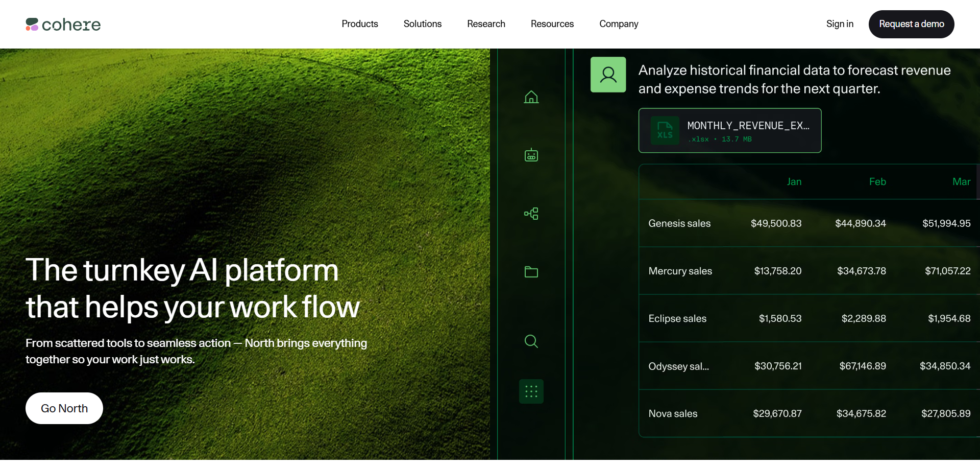Open the search magnifier icon

point(531,341)
